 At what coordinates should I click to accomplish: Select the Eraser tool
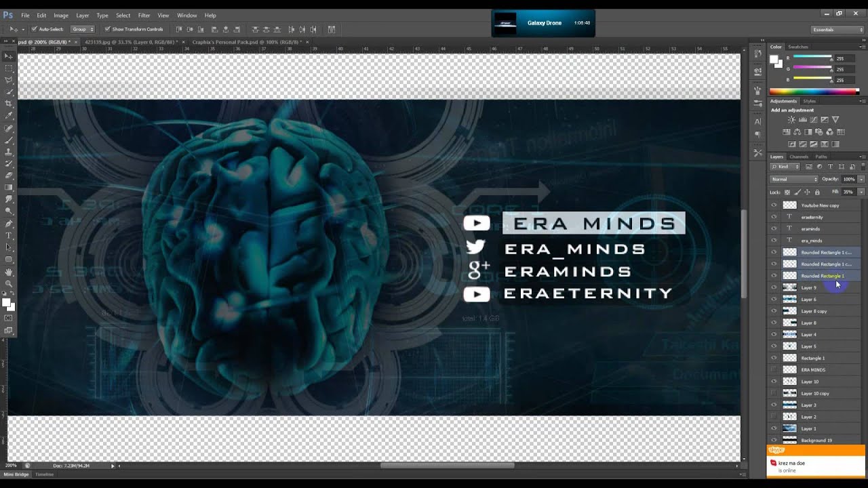point(9,176)
